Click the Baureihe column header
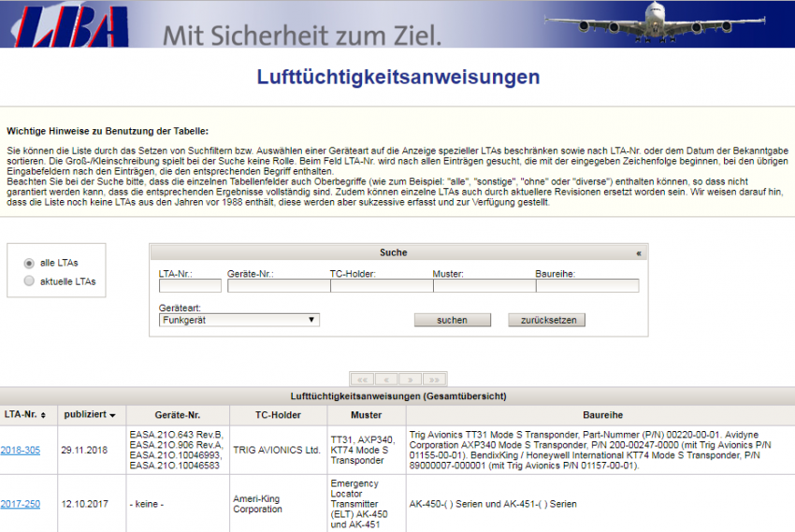 pos(602,415)
